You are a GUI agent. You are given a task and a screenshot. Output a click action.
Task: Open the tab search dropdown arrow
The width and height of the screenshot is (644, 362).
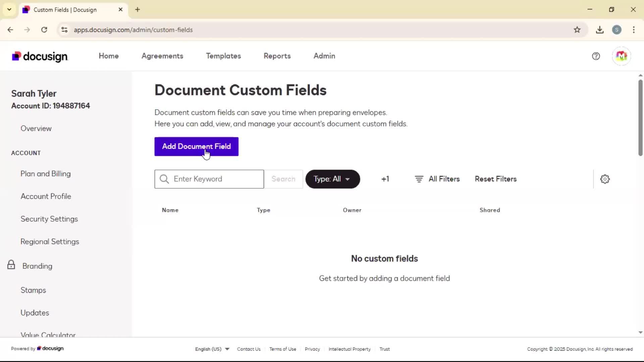coord(9,10)
